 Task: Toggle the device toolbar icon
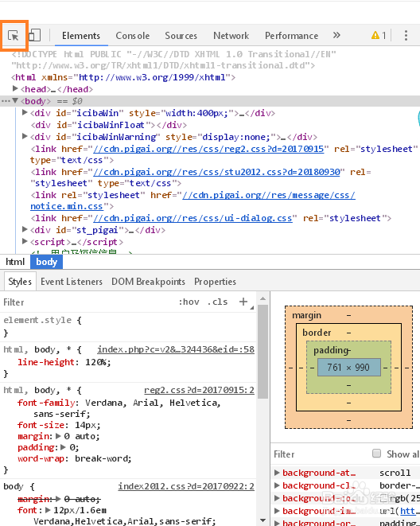(x=34, y=35)
